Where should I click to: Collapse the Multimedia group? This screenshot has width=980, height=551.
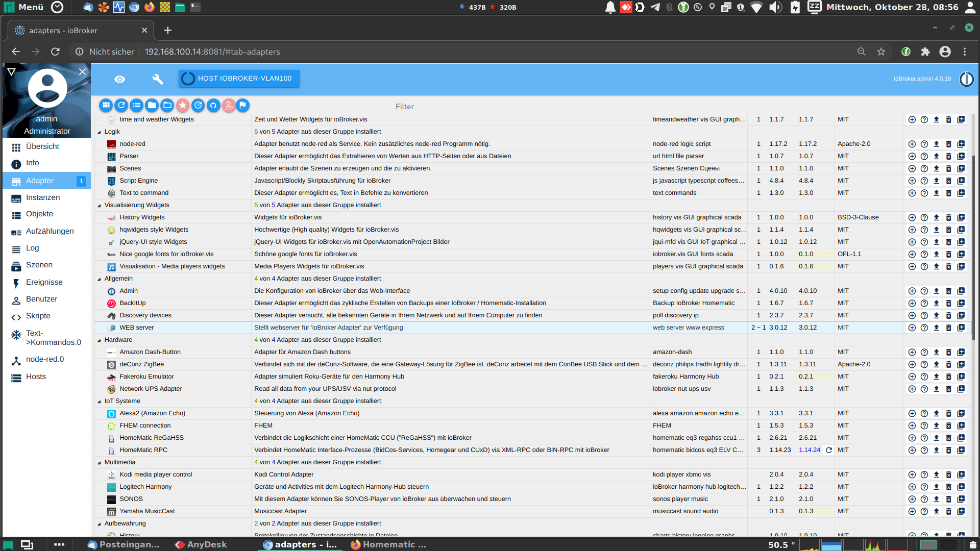(x=100, y=463)
